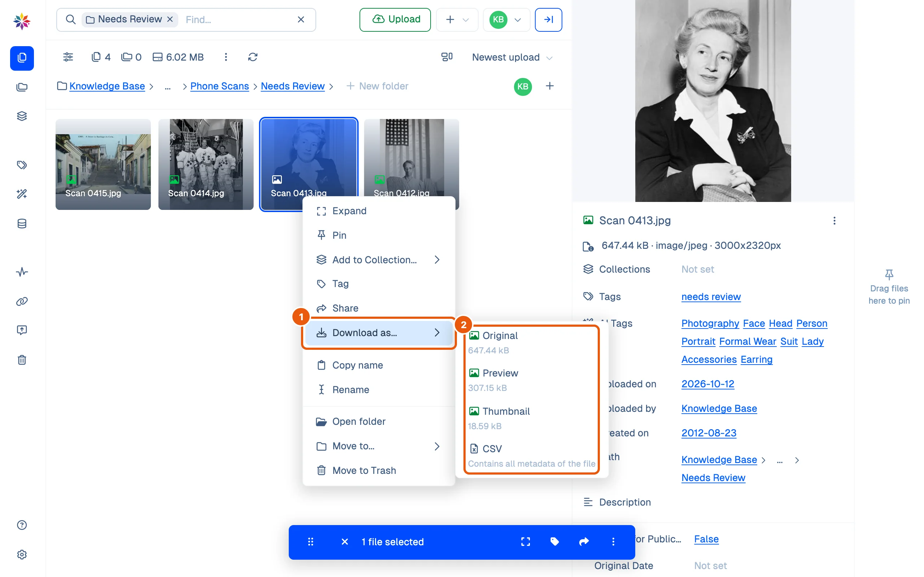Open the filter settings sliders icon
The height and width of the screenshot is (577, 924).
pos(68,57)
